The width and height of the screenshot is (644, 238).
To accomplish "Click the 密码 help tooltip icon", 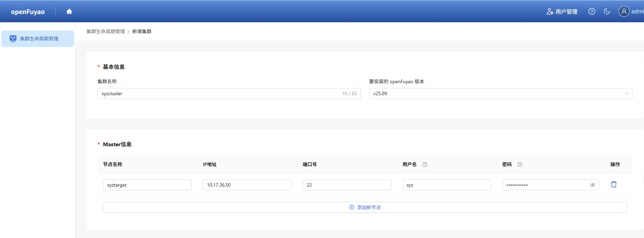I will 520,164.
